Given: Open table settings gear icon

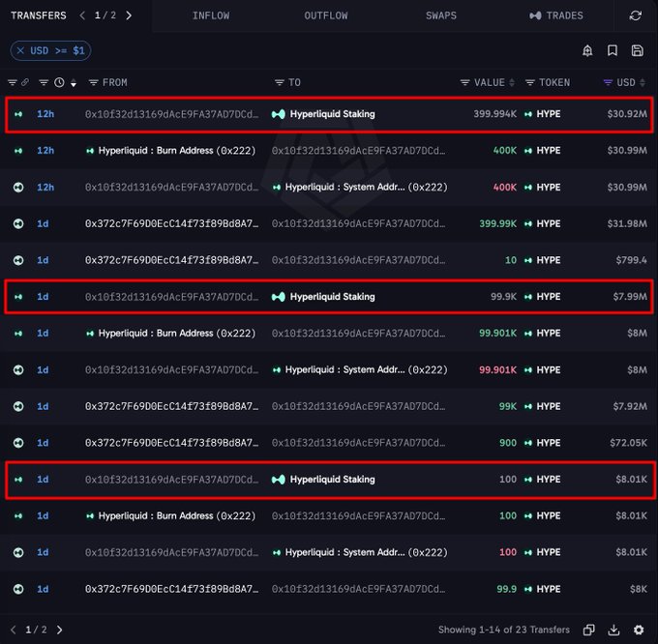Looking at the screenshot, I should 639,629.
